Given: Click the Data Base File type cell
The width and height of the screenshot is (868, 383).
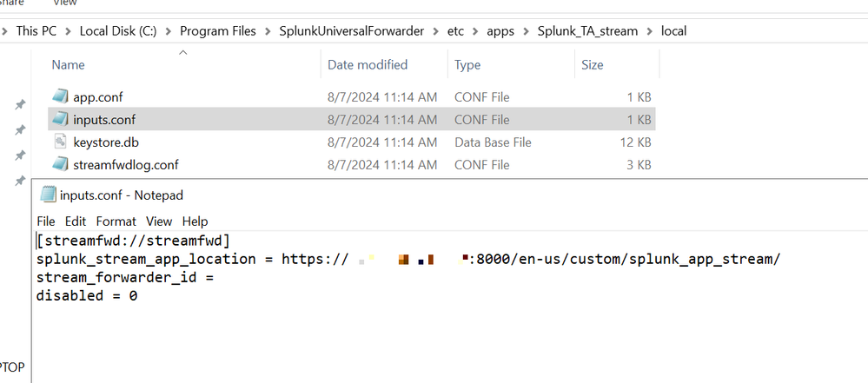Looking at the screenshot, I should point(493,142).
